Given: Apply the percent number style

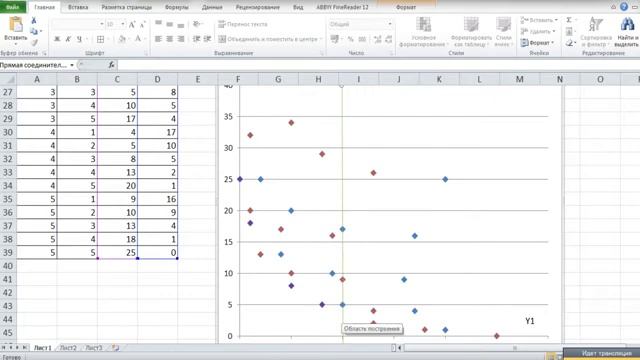Looking at the screenshot, I should click(x=351, y=40).
